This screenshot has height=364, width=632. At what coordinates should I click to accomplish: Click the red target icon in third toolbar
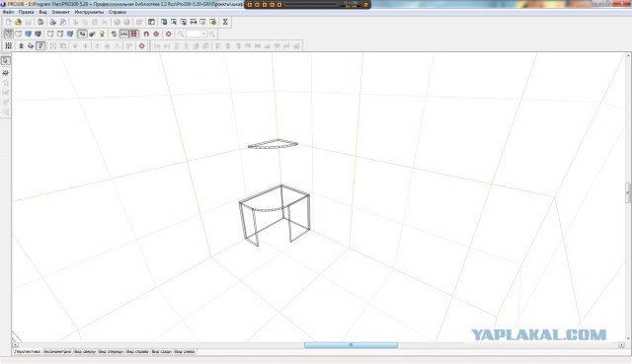141,46
